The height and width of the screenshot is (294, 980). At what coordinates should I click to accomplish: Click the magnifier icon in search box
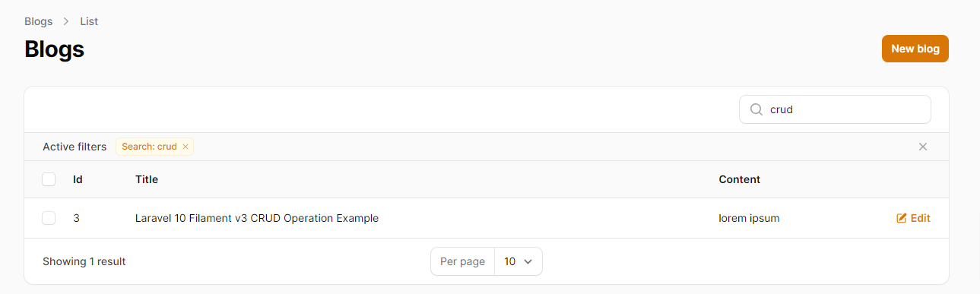coord(756,109)
